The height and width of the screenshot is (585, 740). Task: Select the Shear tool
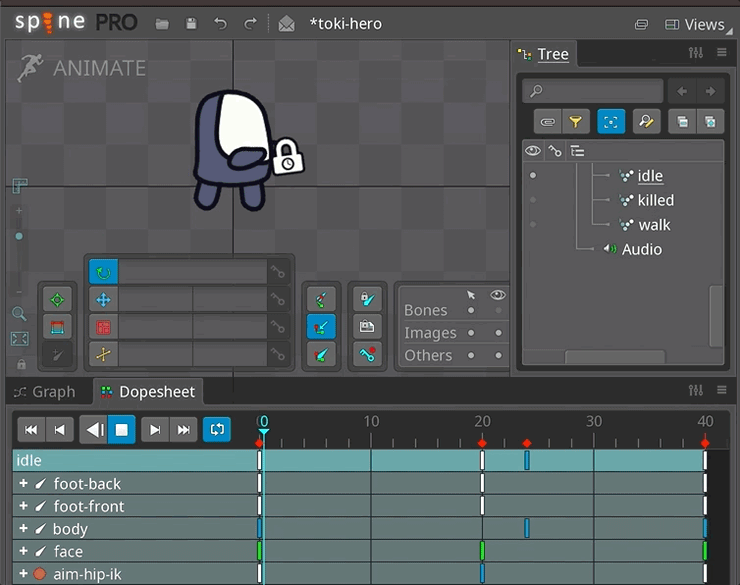(x=103, y=353)
